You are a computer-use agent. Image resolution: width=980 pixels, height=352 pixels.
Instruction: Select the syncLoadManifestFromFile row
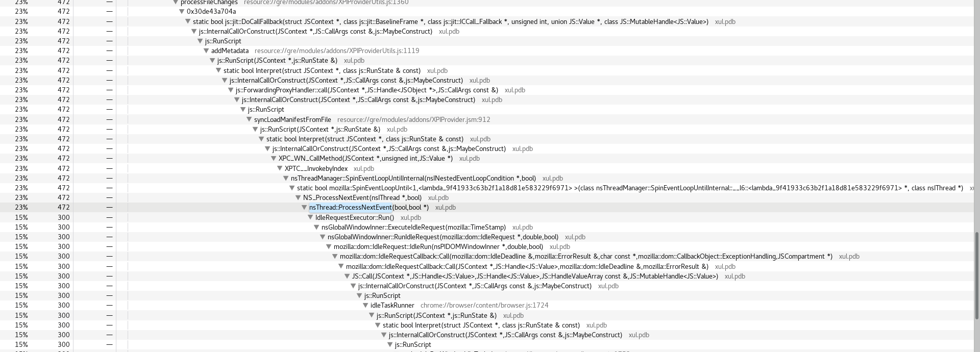pyautogui.click(x=486, y=119)
